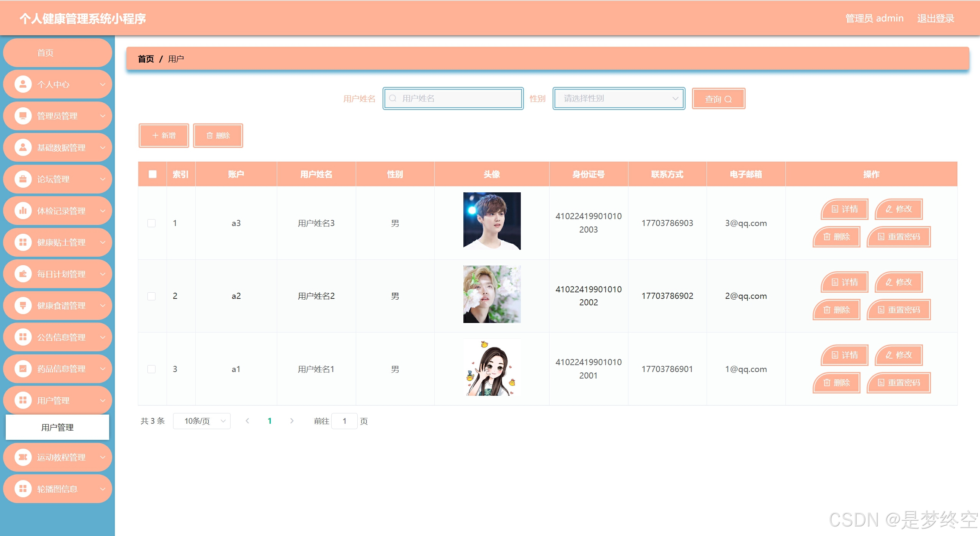Screen dimensions: 980x536
Task: Click the 新增 button
Action: point(164,136)
